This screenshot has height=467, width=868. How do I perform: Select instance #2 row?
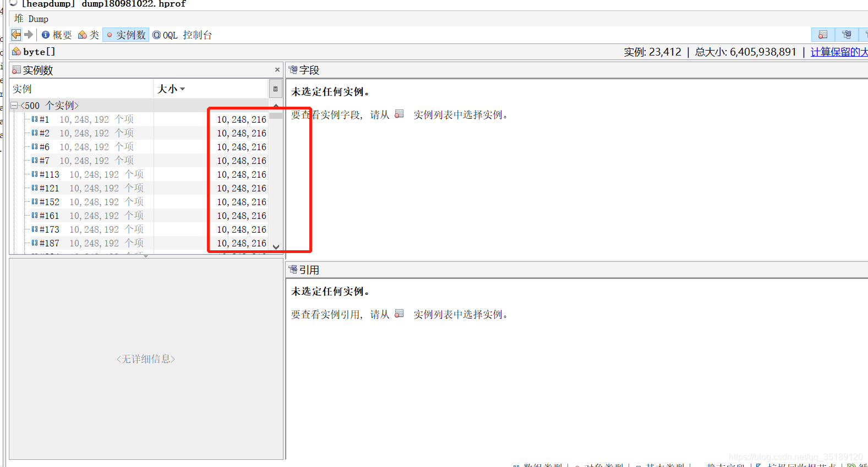[x=139, y=133]
